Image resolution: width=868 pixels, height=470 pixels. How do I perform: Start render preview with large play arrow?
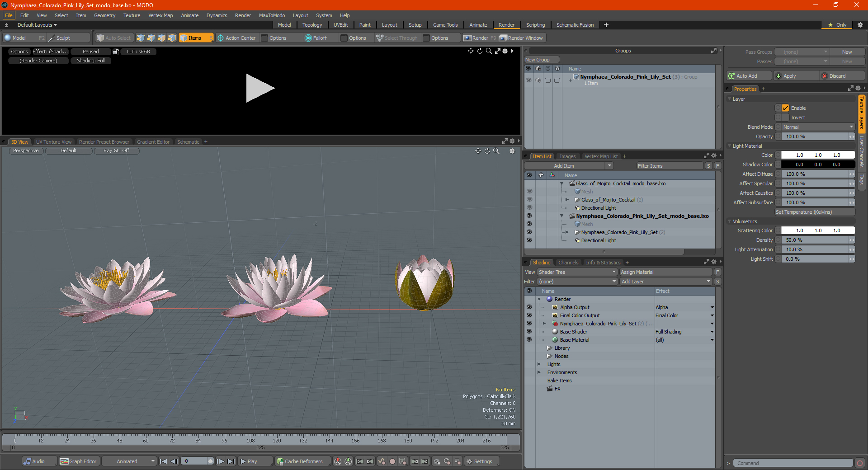[260, 88]
